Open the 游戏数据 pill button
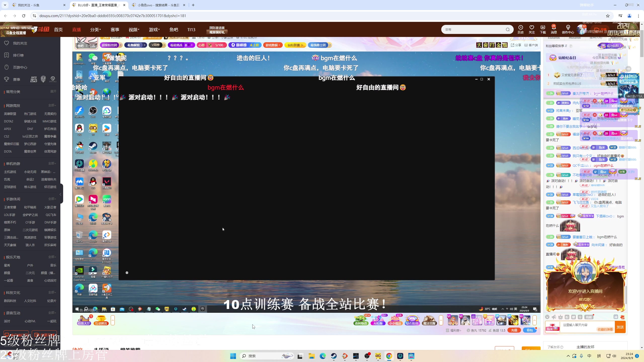This screenshot has width=644, height=362. click(273, 45)
